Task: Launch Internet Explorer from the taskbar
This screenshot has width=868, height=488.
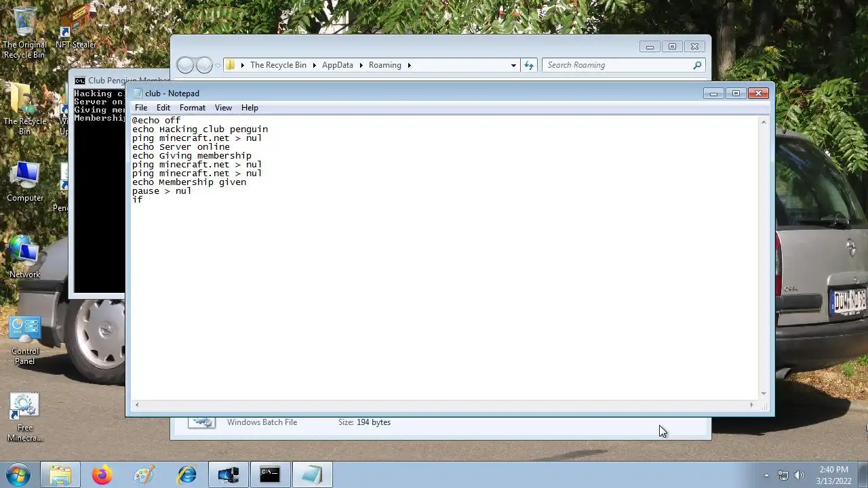Action: 186,475
